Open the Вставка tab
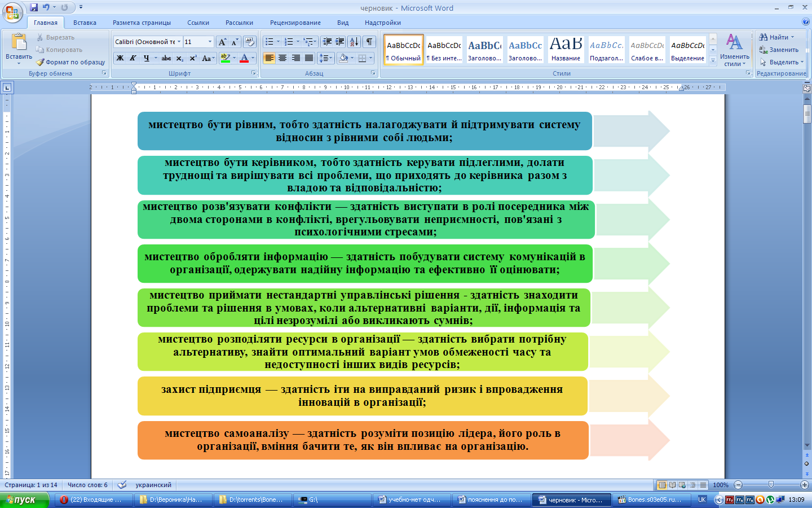Viewport: 812px width, 508px height. point(85,23)
